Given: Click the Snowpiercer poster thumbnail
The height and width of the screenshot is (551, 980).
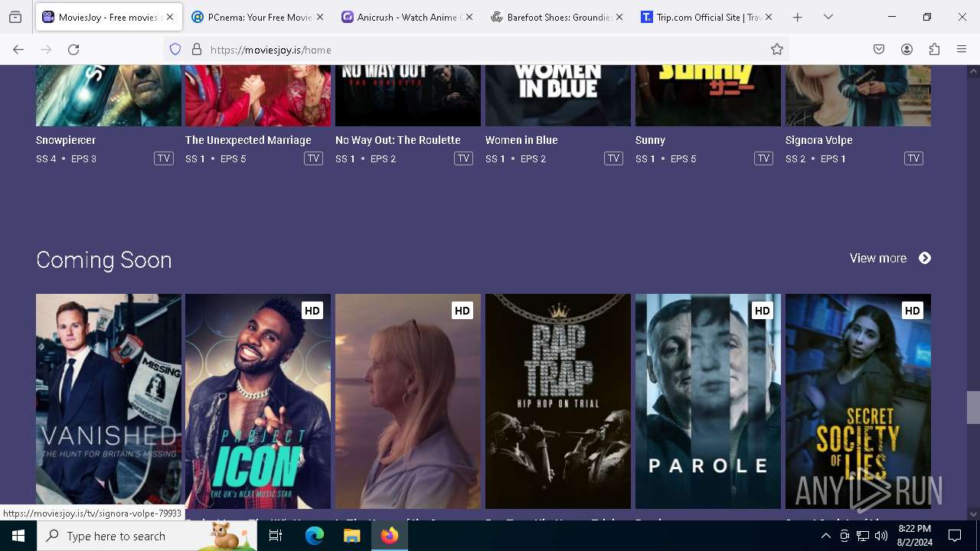Looking at the screenshot, I should pyautogui.click(x=109, y=96).
